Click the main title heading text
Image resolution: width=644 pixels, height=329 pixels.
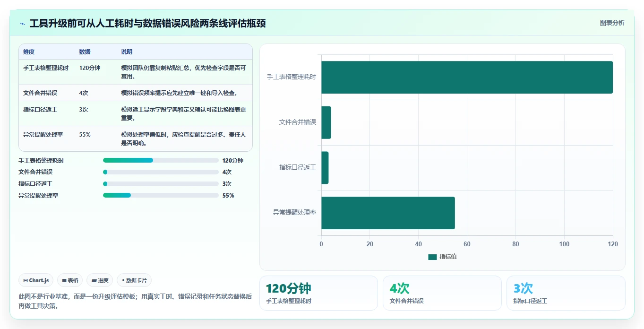tap(147, 24)
